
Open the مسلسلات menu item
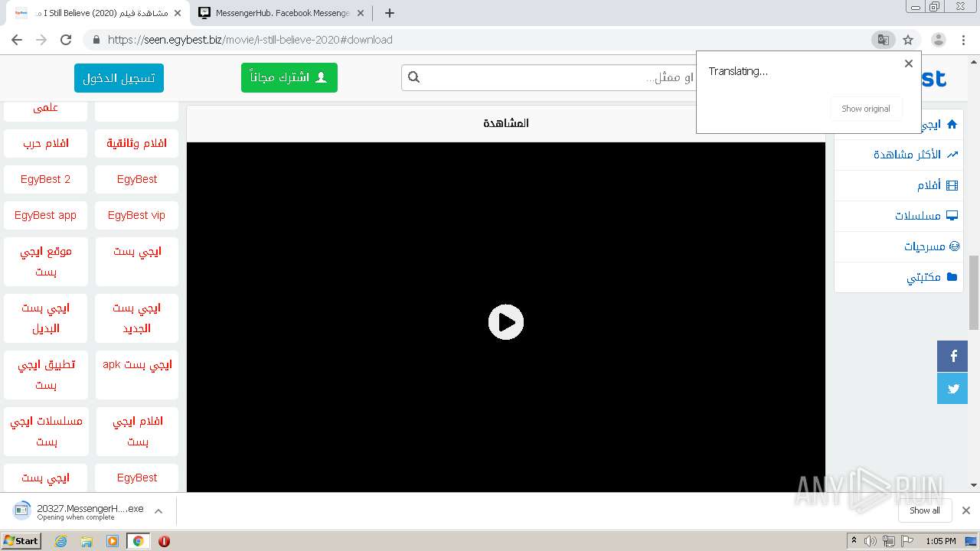[x=899, y=216]
